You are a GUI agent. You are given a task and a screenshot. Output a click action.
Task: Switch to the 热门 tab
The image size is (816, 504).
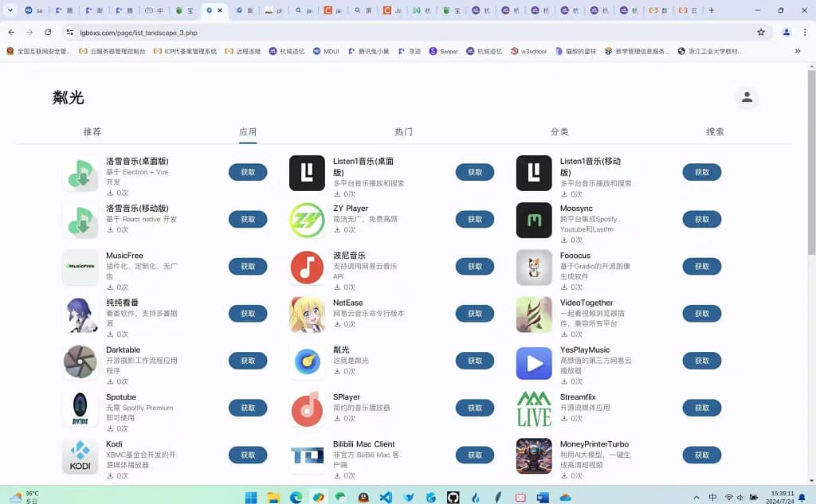click(404, 132)
